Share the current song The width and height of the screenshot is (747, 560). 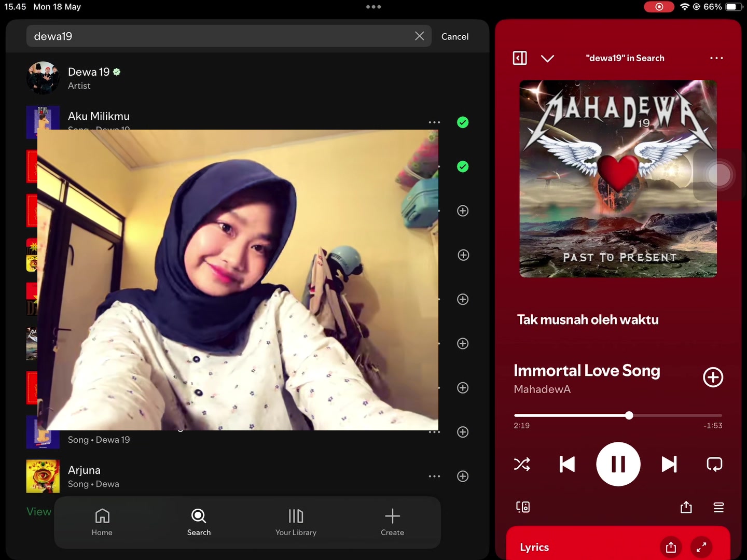686,507
